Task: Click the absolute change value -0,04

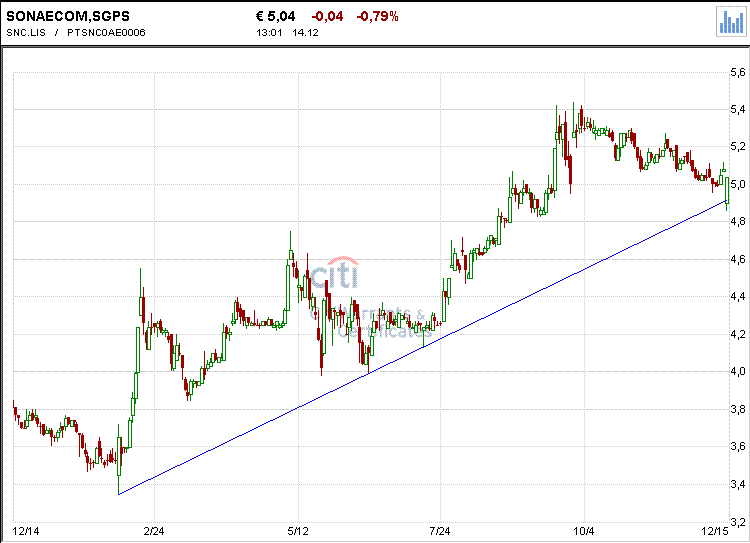Action: pos(327,16)
